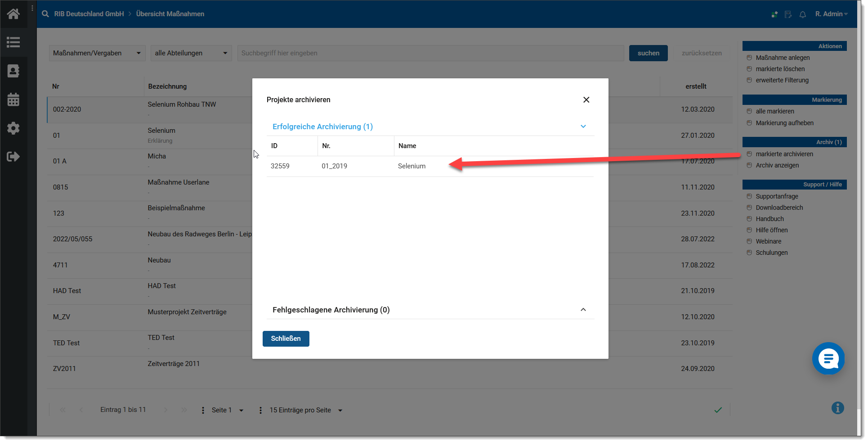The width and height of the screenshot is (868, 443).
Task: Click RIB Deutschland GmbH breadcrumb
Action: [x=89, y=14]
